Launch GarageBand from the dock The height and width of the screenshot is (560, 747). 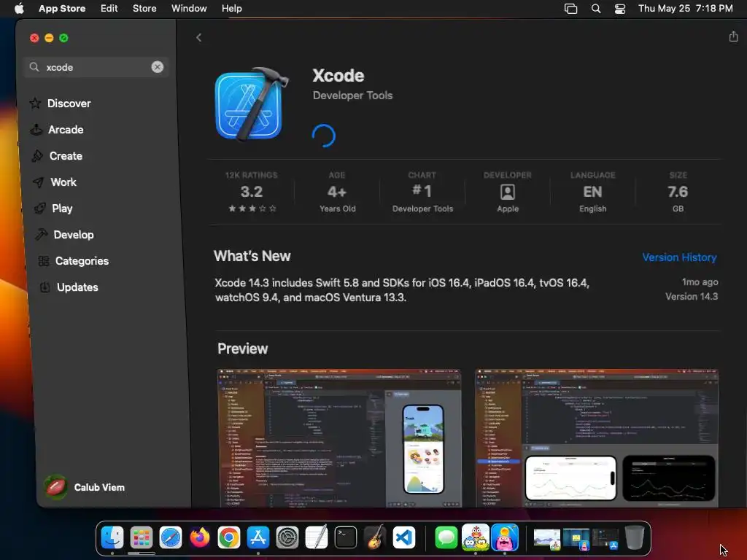375,537
